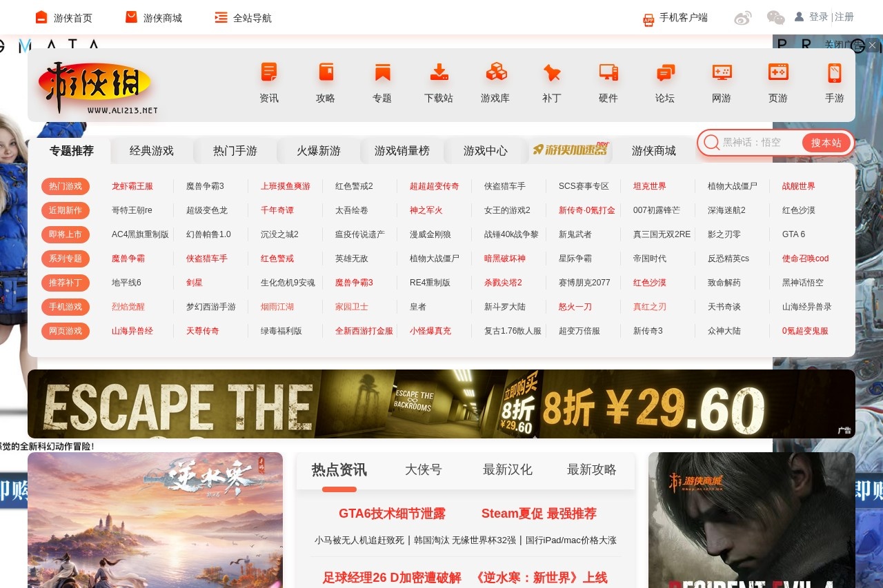Screen dimensions: 883x588
Task: Open headline 足球经理26 D加密遭破解
Action: click(x=392, y=578)
